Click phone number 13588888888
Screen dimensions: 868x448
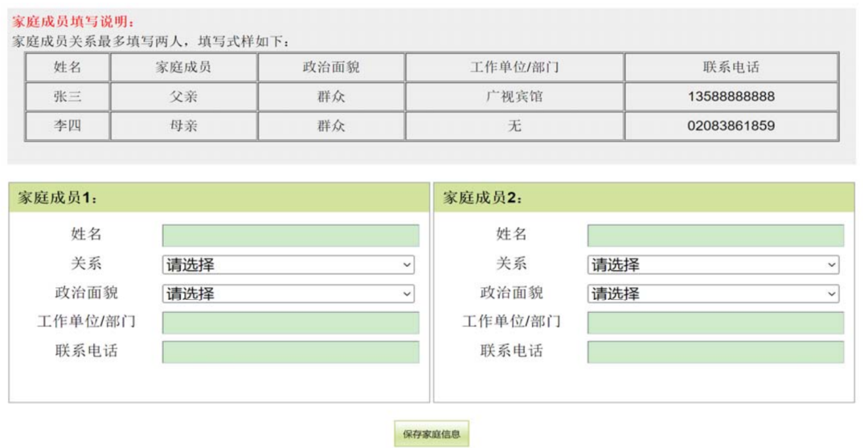point(731,97)
